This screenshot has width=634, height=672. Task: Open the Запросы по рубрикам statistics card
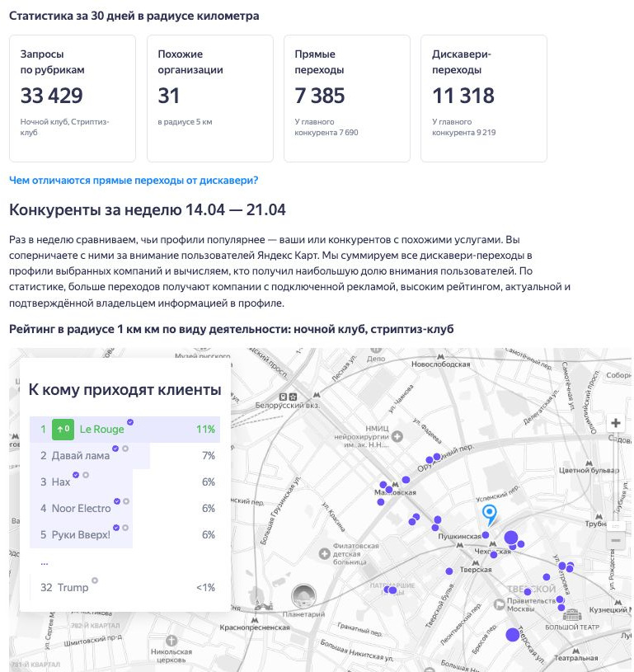[73, 99]
